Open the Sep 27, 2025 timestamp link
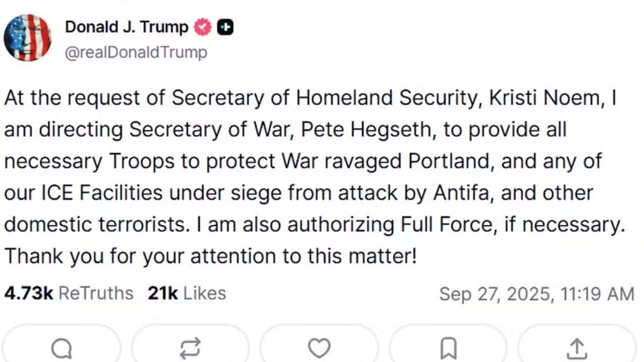 [537, 294]
